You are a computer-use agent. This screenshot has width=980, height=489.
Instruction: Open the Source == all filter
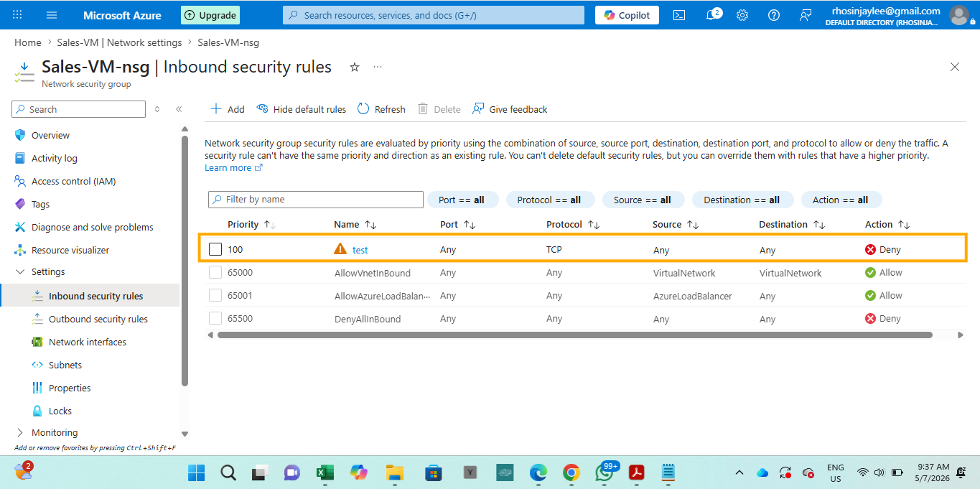pos(643,200)
